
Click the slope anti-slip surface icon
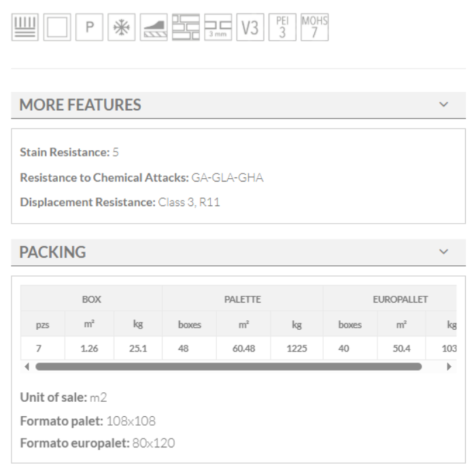pos(153,28)
